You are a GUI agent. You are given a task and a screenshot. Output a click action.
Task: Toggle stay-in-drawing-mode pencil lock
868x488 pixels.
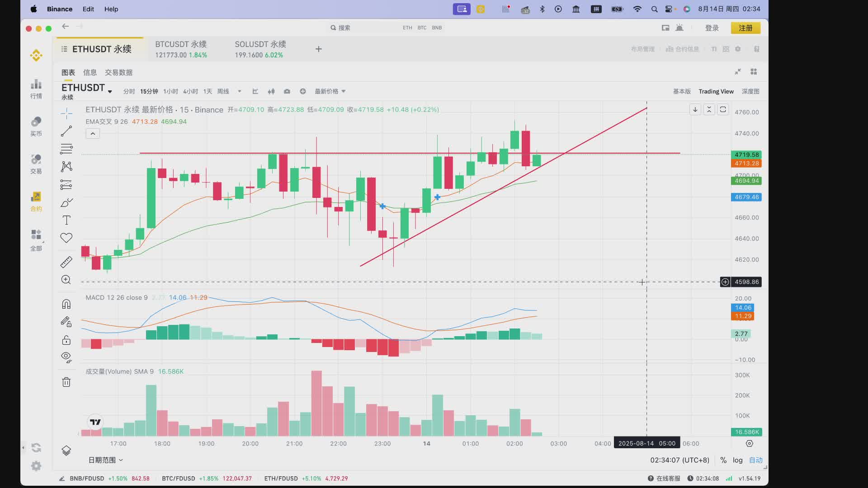pyautogui.click(x=66, y=322)
